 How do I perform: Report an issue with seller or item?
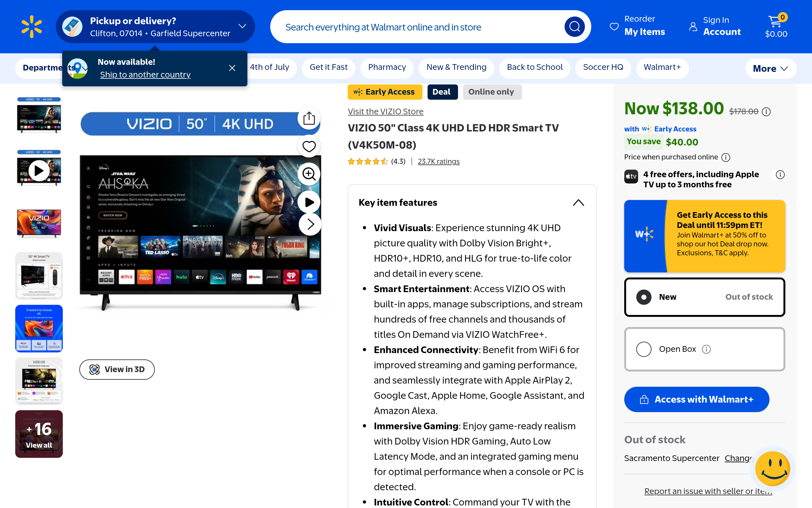click(x=708, y=491)
